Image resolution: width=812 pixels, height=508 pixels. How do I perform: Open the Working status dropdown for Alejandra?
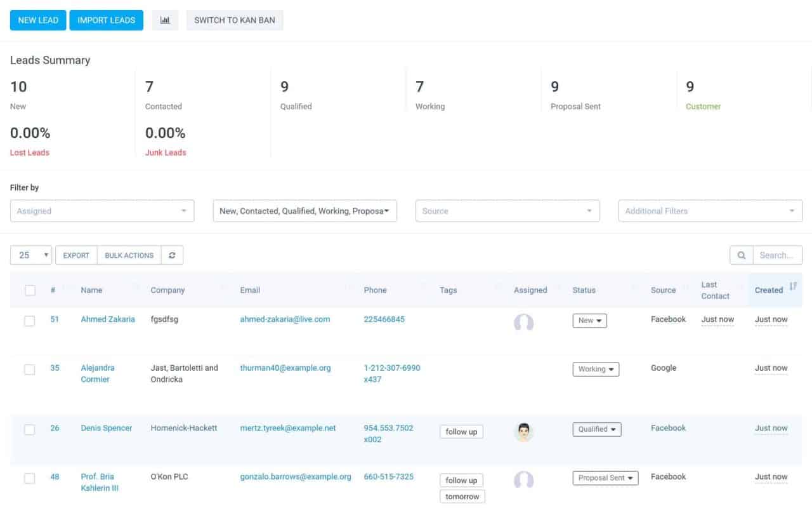click(x=596, y=369)
